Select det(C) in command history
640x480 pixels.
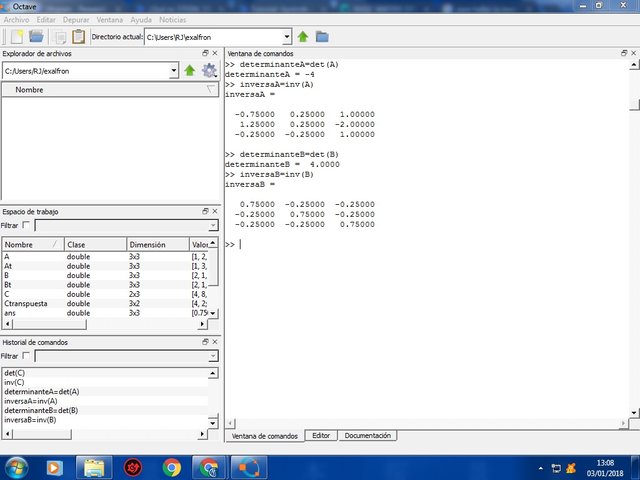click(105, 373)
